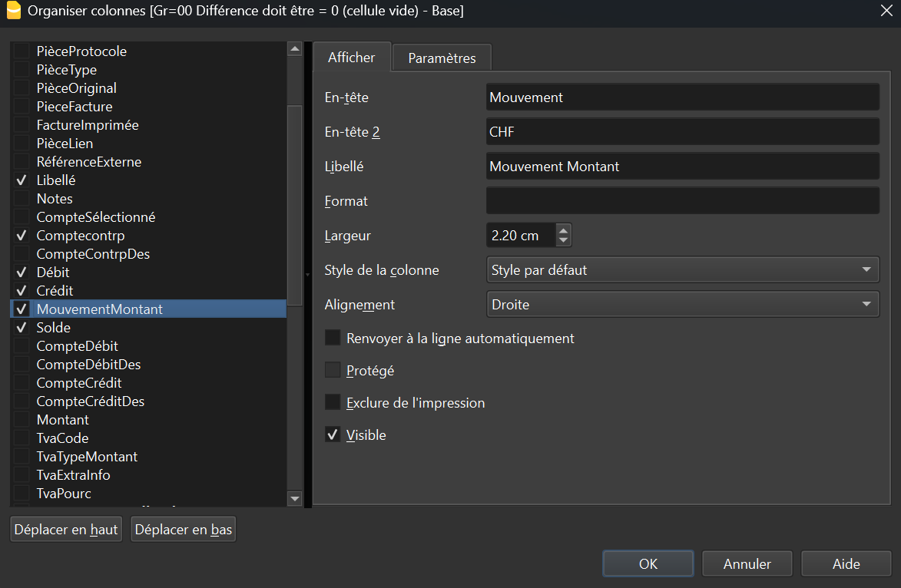Screen dimensions: 901x588
Task: Click the Largeur stepper up arrow
Action: [564, 230]
